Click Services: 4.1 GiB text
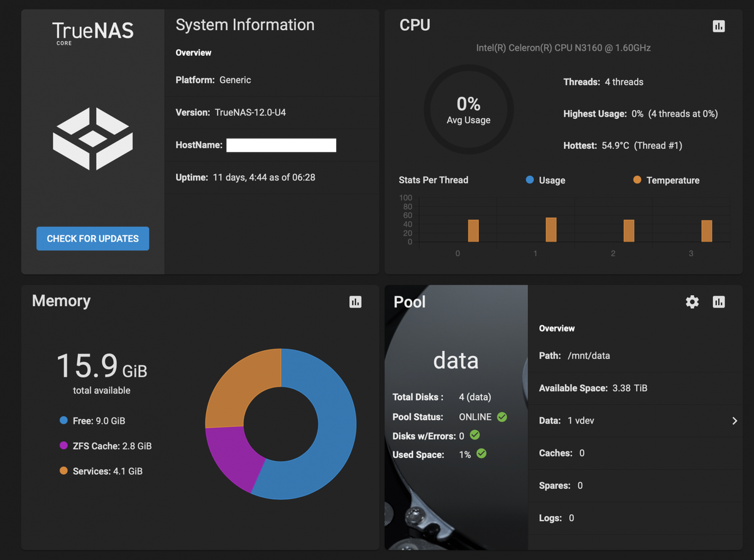Image resolution: width=754 pixels, height=560 pixels. [x=107, y=471]
